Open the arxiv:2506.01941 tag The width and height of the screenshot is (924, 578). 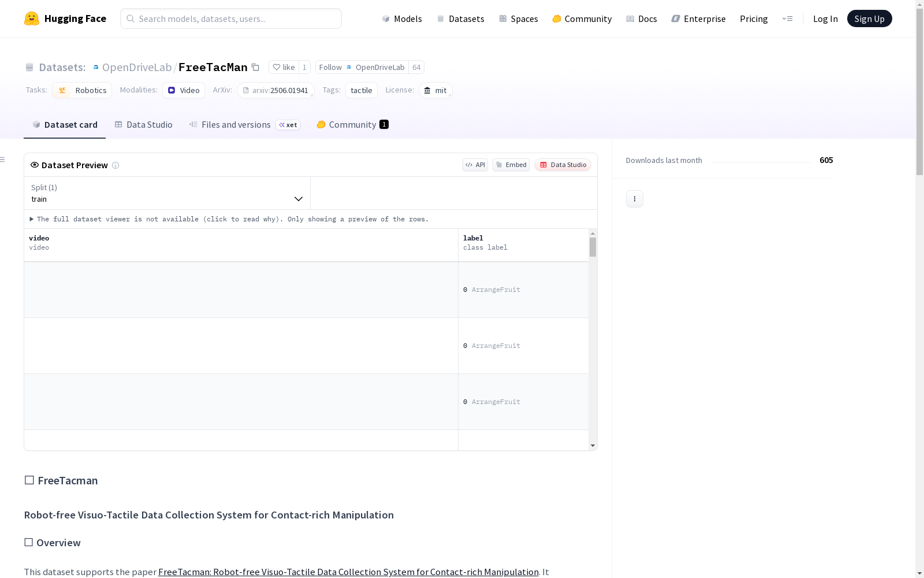(275, 90)
